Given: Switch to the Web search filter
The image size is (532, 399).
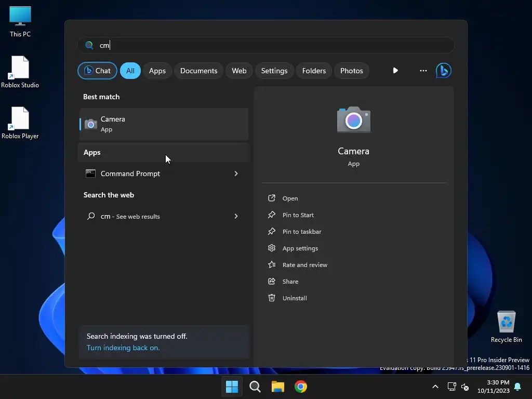Looking at the screenshot, I should tap(239, 71).
